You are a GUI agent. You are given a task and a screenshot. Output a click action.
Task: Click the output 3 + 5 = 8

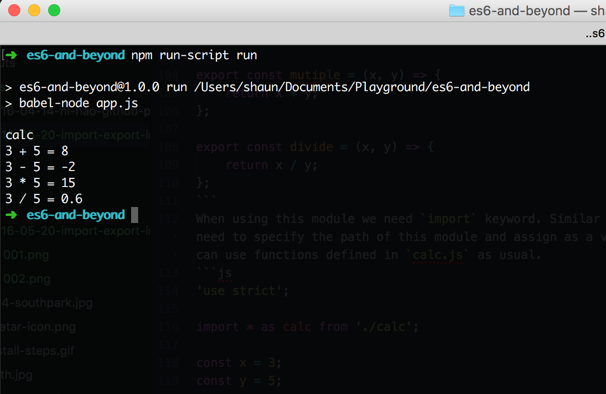[37, 151]
